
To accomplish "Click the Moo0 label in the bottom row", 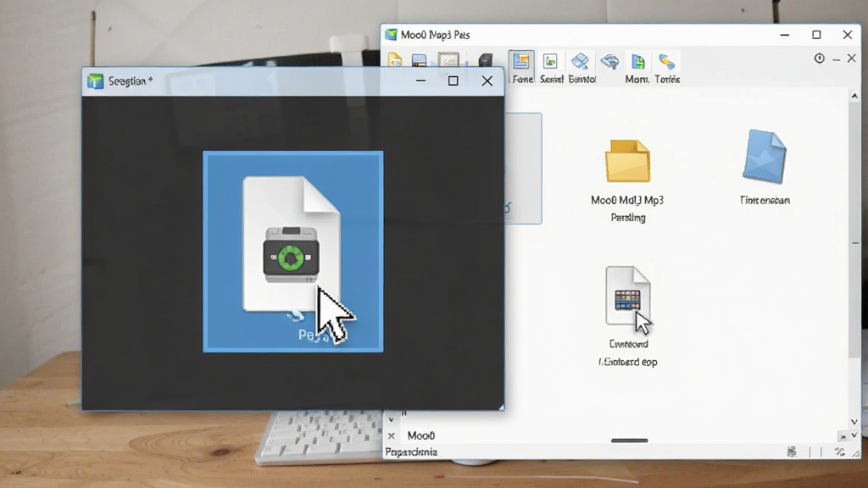I will pyautogui.click(x=420, y=436).
